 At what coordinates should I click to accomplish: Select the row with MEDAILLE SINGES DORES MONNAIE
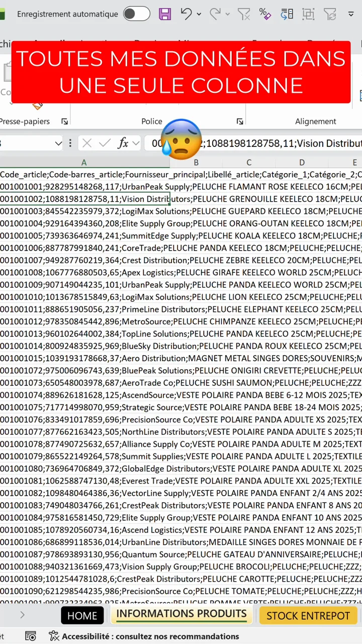181,542
